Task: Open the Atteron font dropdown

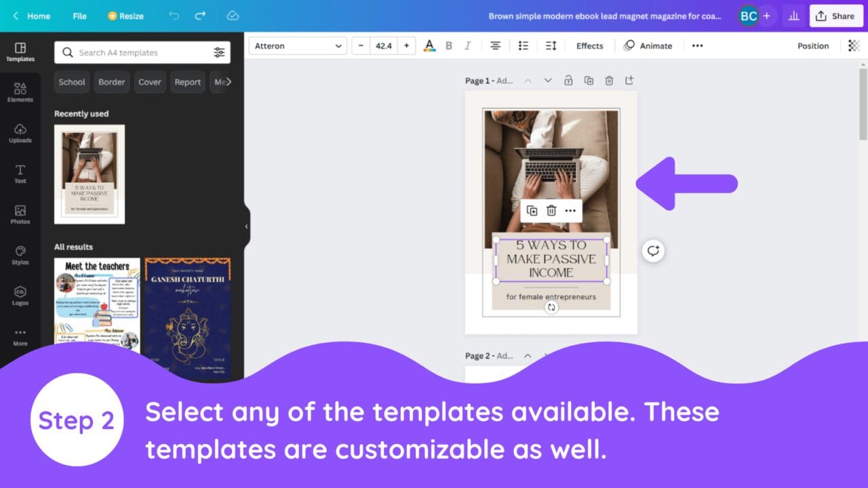Action: click(x=297, y=45)
